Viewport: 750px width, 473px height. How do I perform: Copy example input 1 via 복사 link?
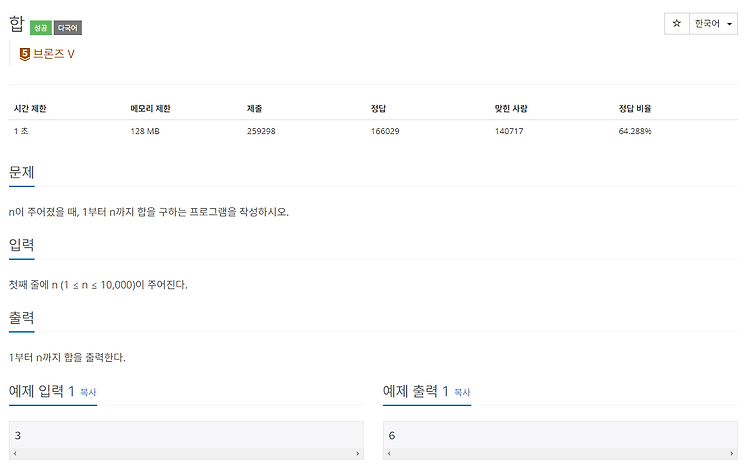point(88,392)
